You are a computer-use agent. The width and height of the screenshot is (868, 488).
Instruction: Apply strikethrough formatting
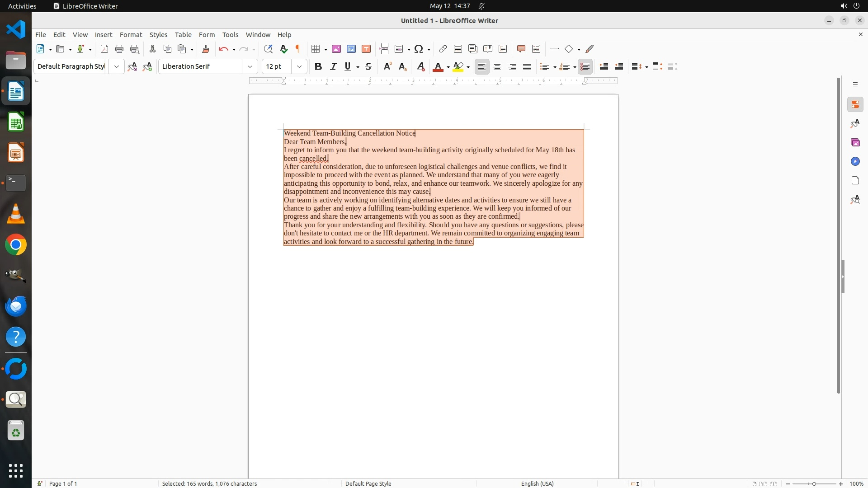point(368,66)
